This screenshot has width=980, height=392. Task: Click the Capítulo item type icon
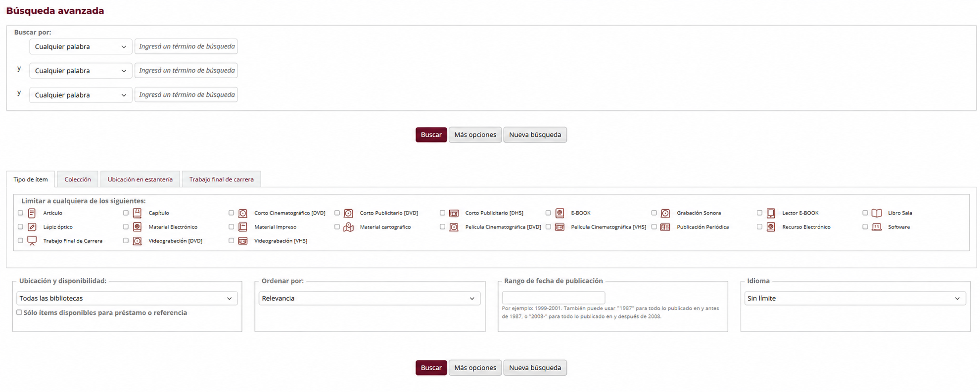[138, 213]
